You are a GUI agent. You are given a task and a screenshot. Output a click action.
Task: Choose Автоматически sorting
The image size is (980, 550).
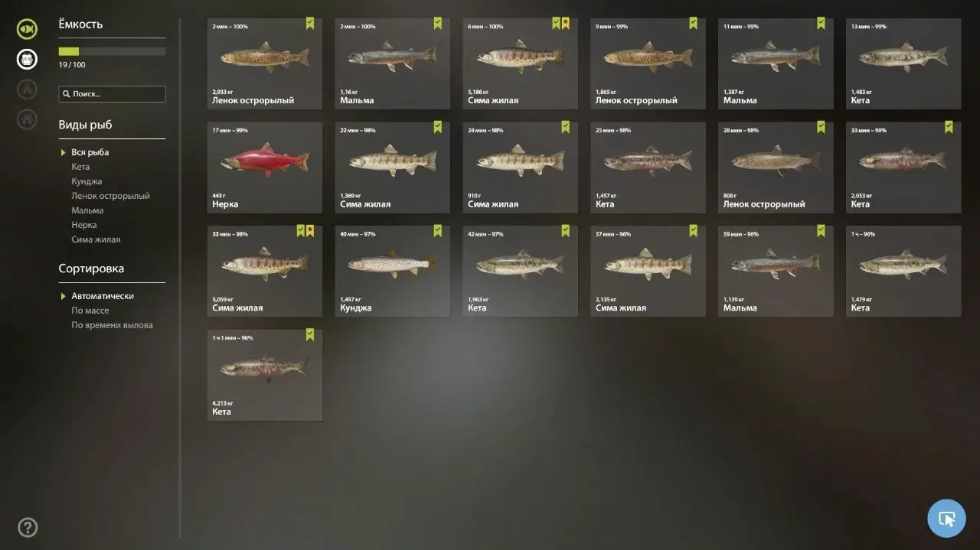[103, 296]
